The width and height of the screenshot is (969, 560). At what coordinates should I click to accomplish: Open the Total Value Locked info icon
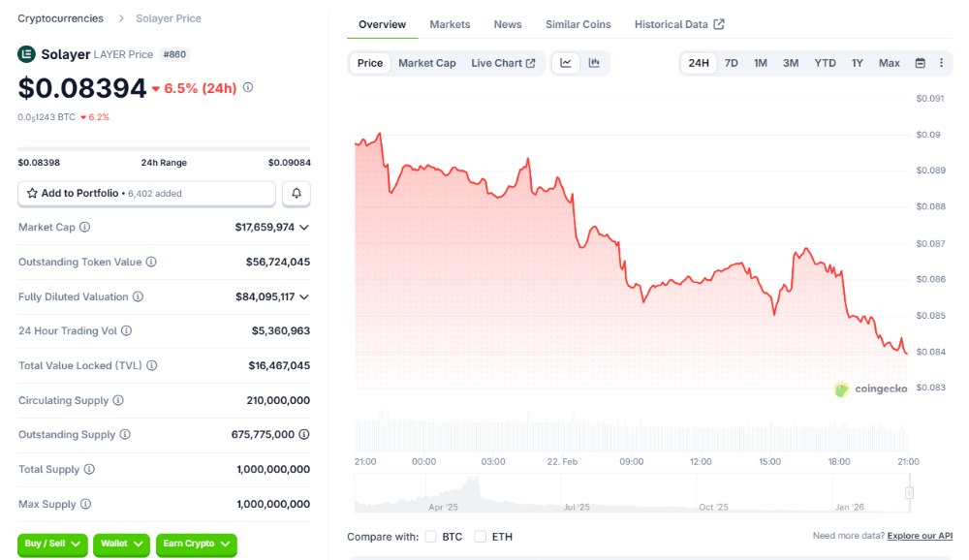click(x=154, y=365)
